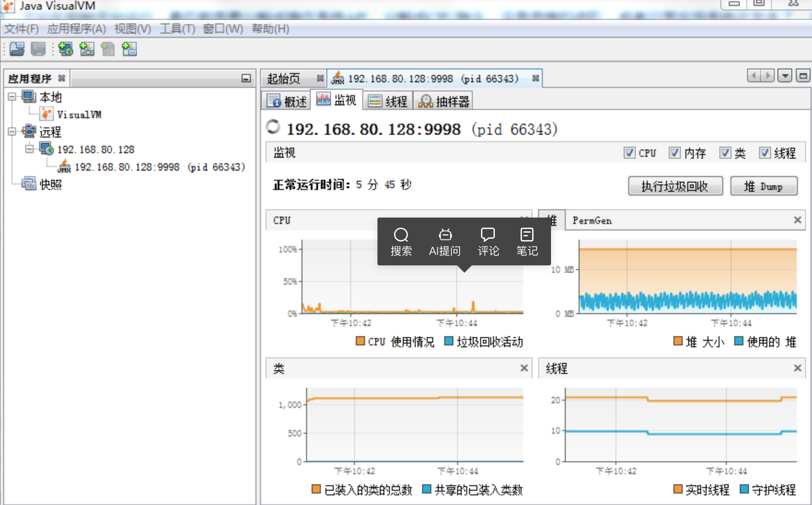Click AI提问 in the popup toolbar
The image size is (812, 505).
(x=445, y=242)
